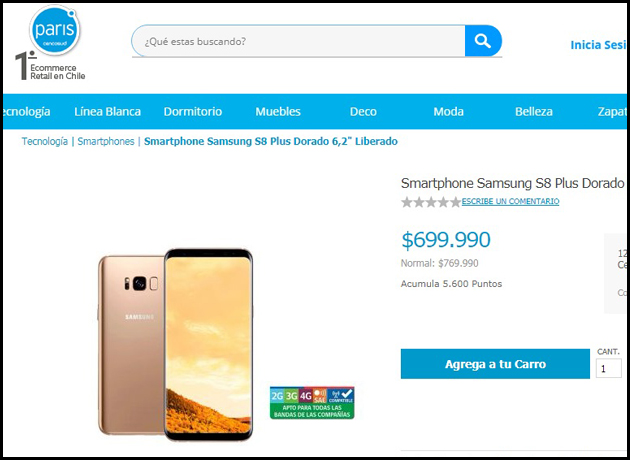
Task: Click the Tecnología breadcrumb link
Action: [45, 141]
